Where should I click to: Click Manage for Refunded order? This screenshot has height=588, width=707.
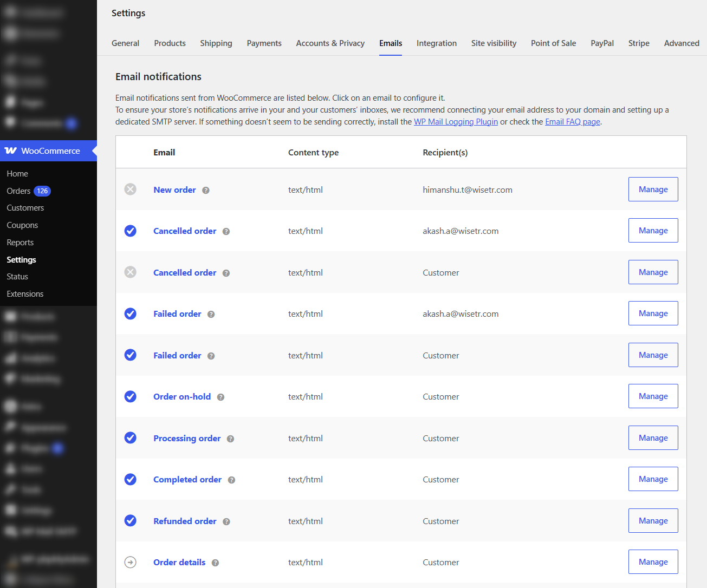(x=653, y=521)
